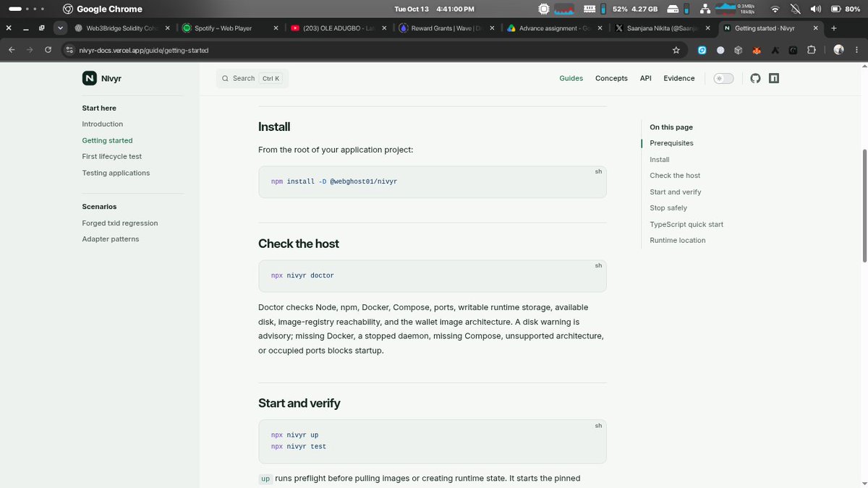Open the Guides nav item
This screenshot has height=488, width=868.
coord(571,78)
